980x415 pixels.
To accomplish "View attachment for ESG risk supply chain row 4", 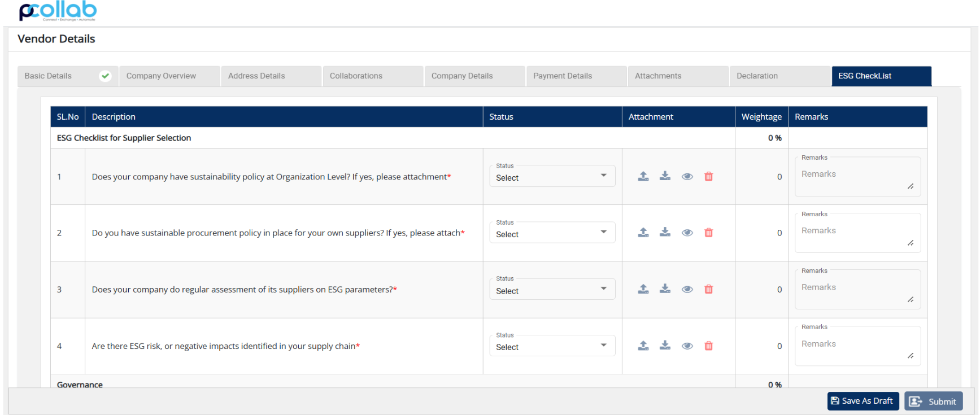I will 687,346.
